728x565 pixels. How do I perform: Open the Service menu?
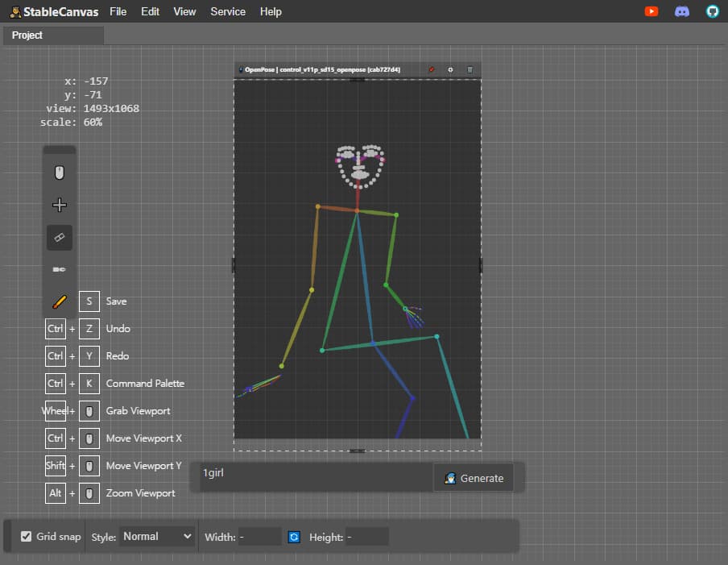tap(227, 11)
